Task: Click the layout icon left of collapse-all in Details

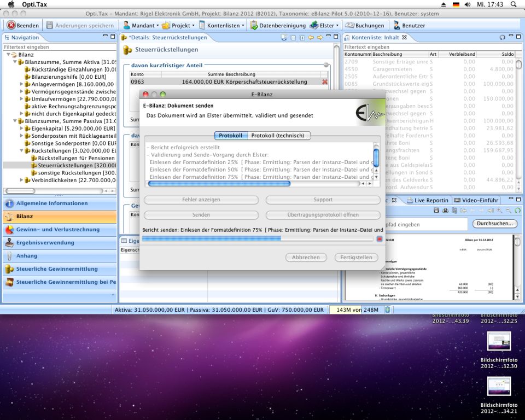Action: 284,38
